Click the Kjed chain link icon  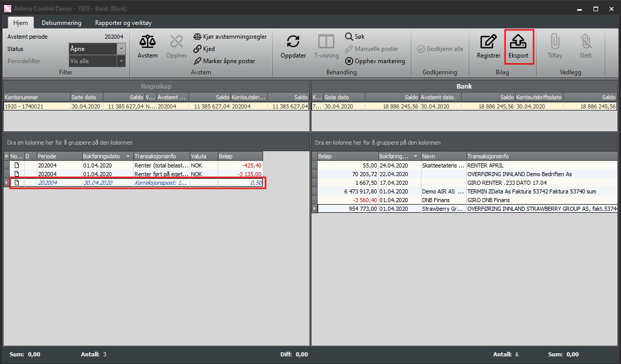(197, 49)
